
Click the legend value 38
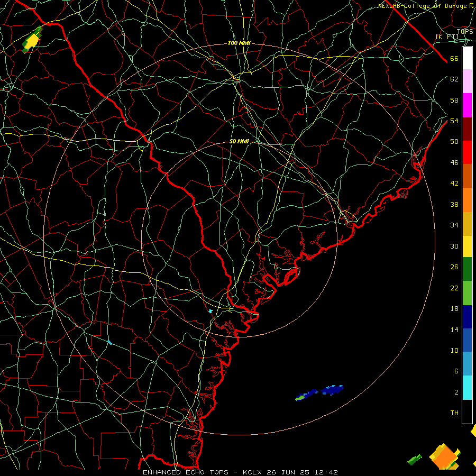454,205
